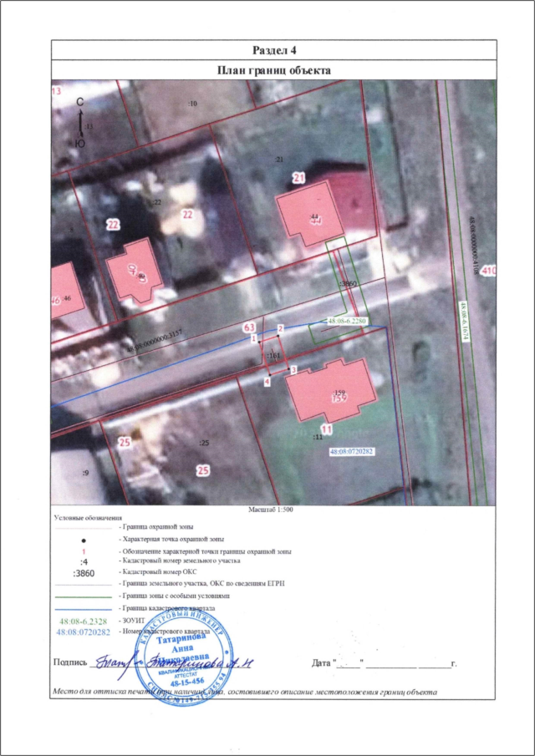
Task: Click the green 48:08-6.2328 legend entry
Action: [x=82, y=622]
